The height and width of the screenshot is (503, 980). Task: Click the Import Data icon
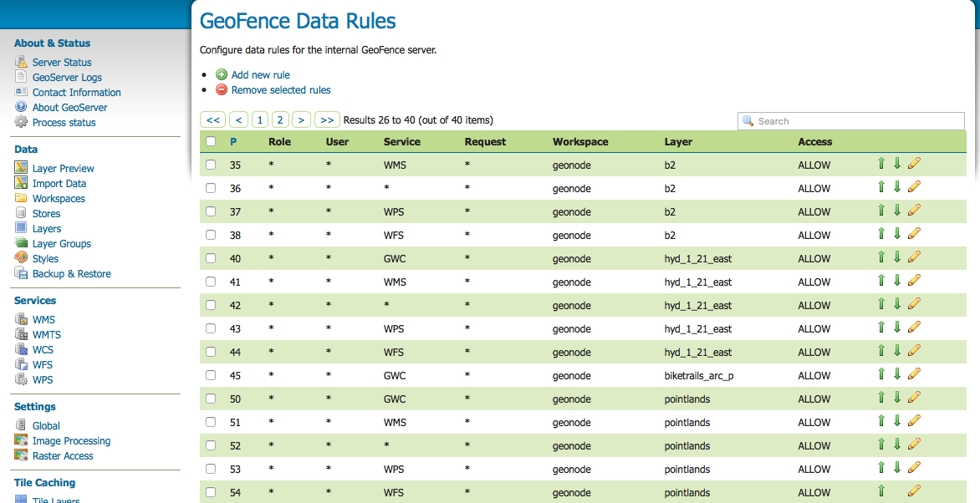pos(21,182)
